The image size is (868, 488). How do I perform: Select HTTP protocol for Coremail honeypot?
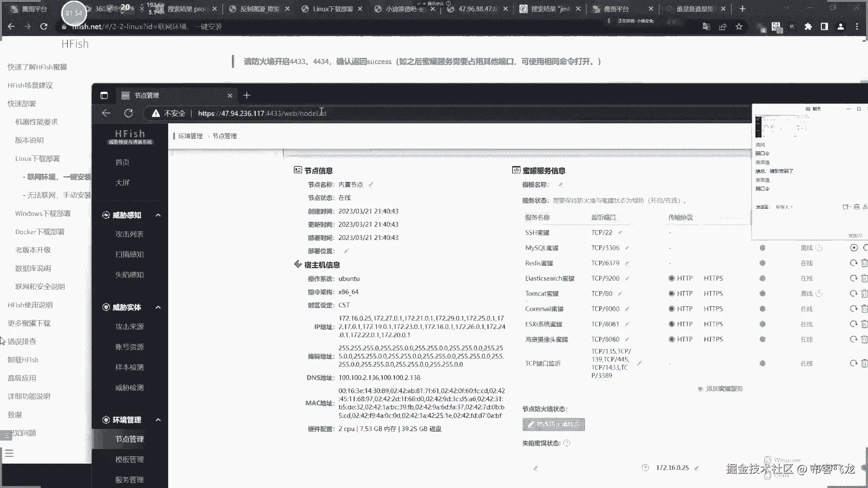pyautogui.click(x=672, y=309)
